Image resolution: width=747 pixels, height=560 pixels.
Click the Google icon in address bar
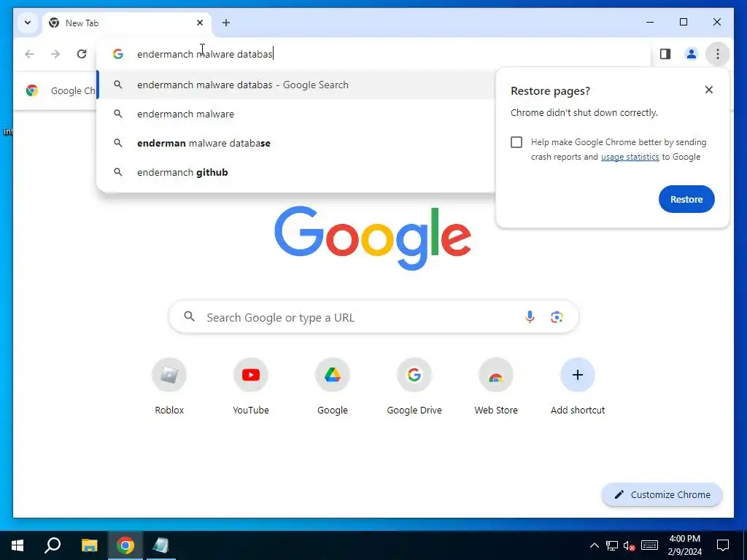point(118,54)
